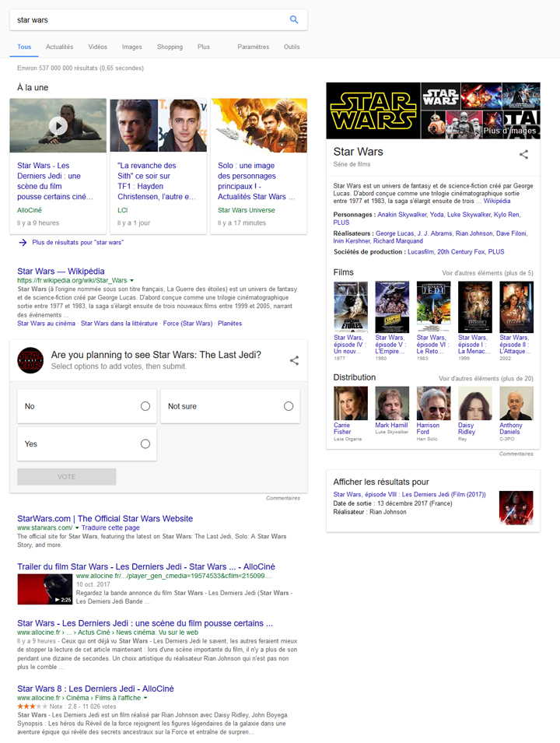Screen dimensions: 560x743
Task: Select the Not sure radio option
Action: (x=289, y=406)
